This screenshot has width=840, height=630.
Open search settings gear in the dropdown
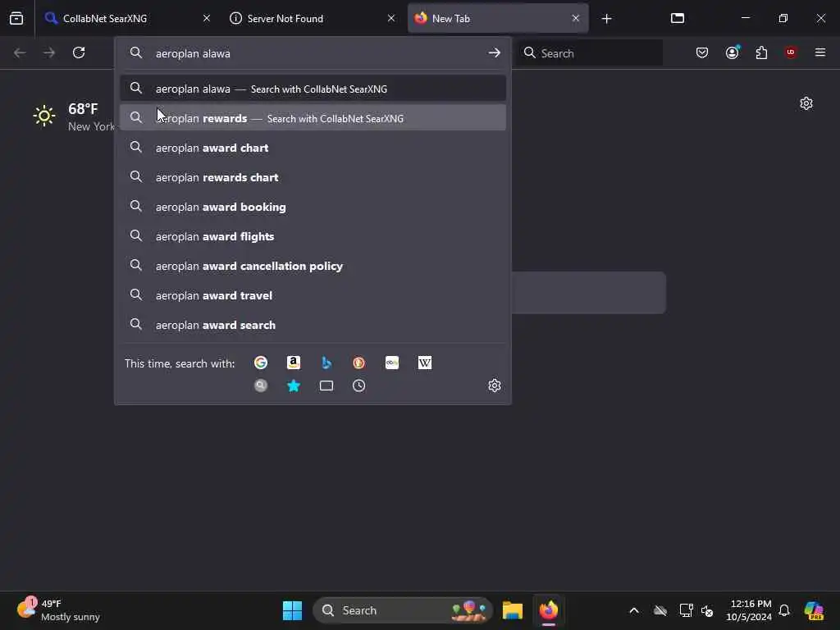[495, 386]
